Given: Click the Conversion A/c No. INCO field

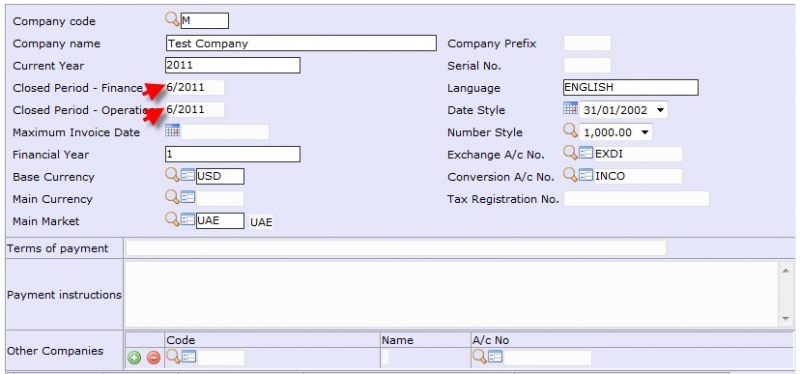Looking at the screenshot, I should [x=638, y=177].
